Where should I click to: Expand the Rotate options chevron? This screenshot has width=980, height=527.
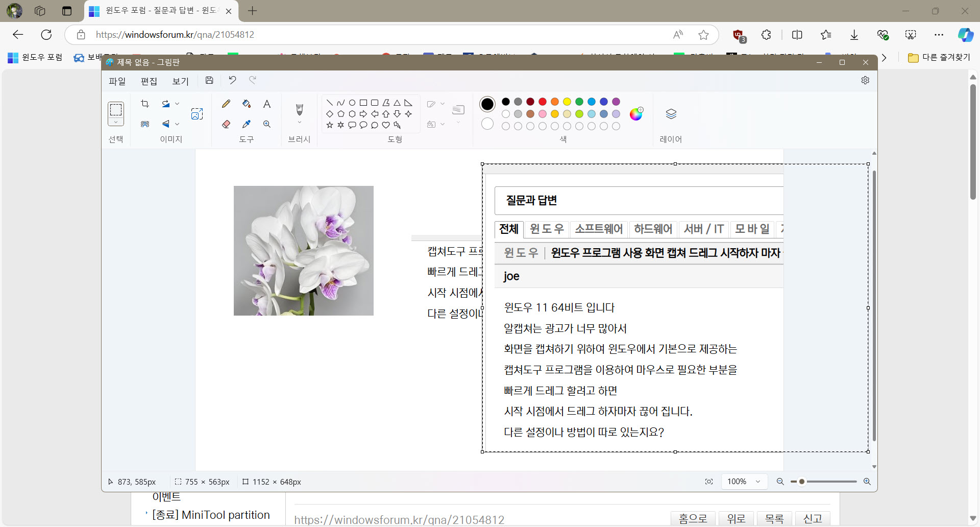pyautogui.click(x=177, y=104)
